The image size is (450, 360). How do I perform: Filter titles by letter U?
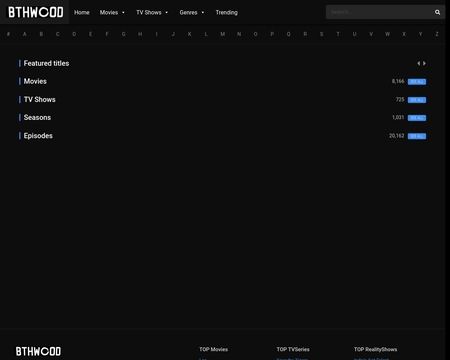click(355, 34)
